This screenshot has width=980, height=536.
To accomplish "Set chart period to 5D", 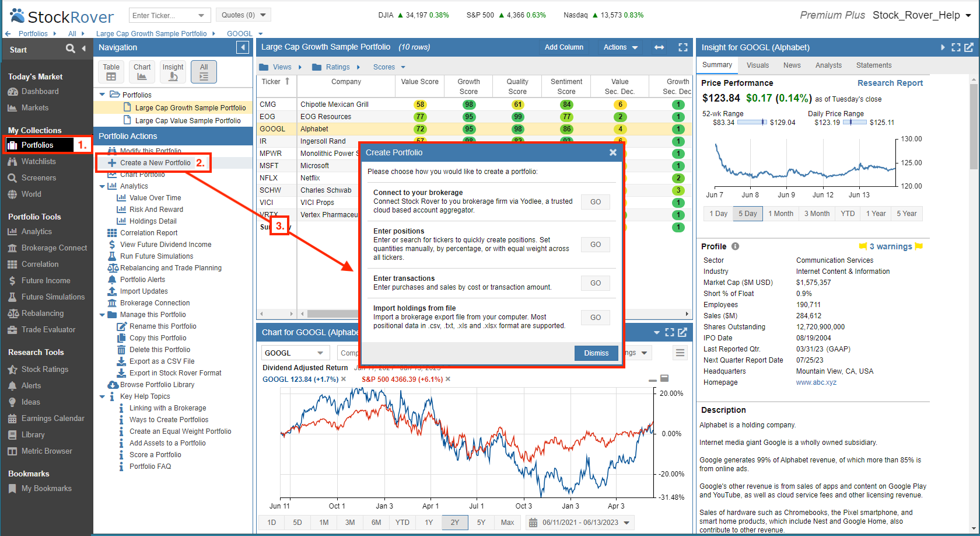I will point(297,523).
